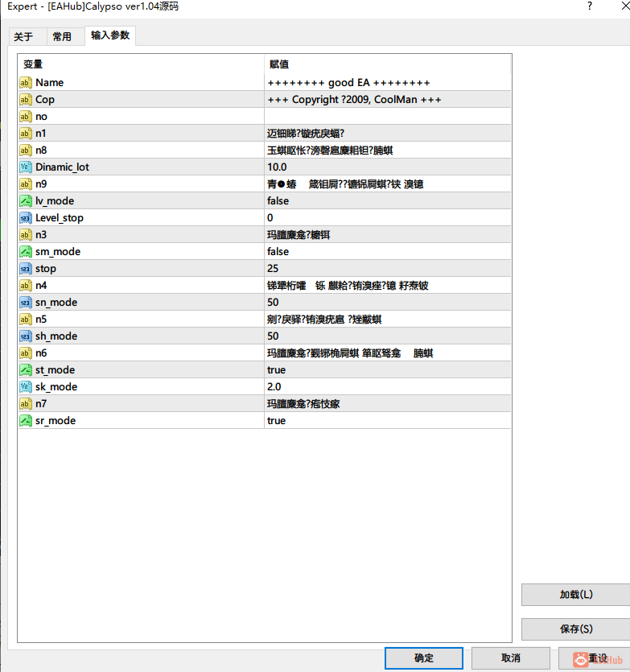The image size is (630, 672).
Task: Select the st_mode variable name
Action: point(55,370)
